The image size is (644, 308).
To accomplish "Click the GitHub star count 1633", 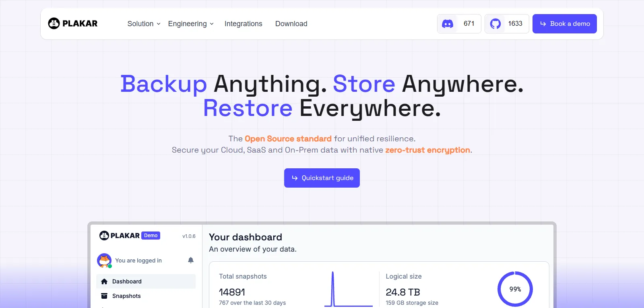I will tap(515, 24).
